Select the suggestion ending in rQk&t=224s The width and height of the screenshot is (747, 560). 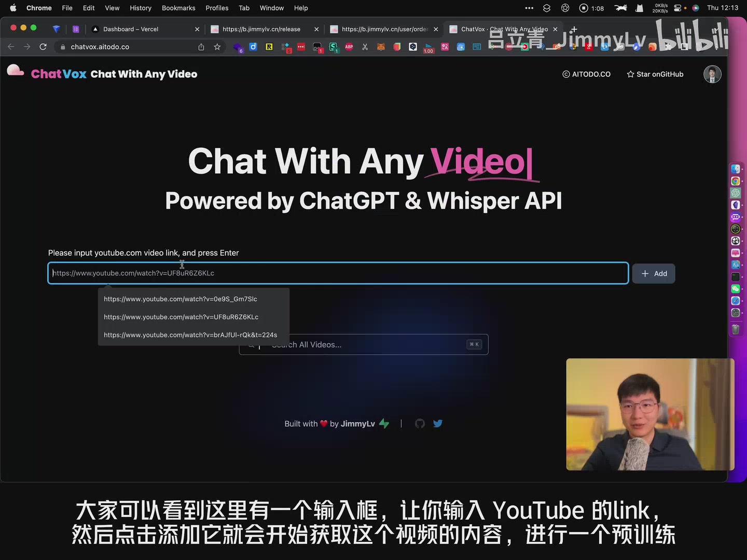[190, 335]
